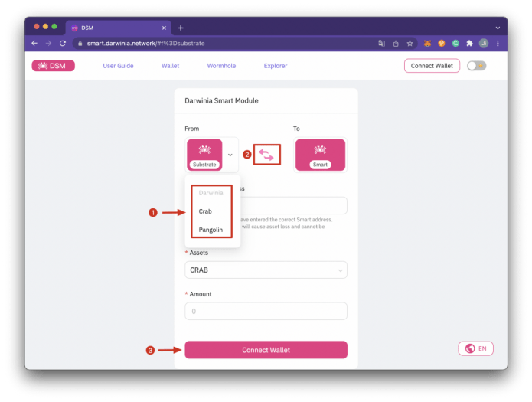Select Pangolin in the network list
The height and width of the screenshot is (402, 532).
pyautogui.click(x=211, y=230)
